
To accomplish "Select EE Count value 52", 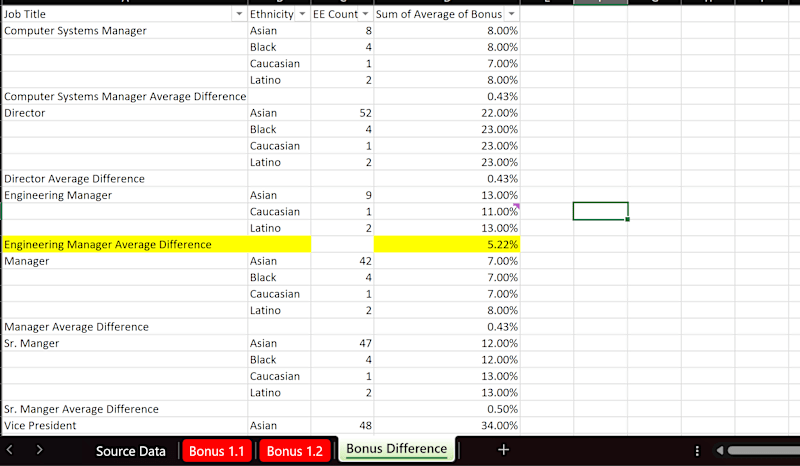I will [342, 113].
